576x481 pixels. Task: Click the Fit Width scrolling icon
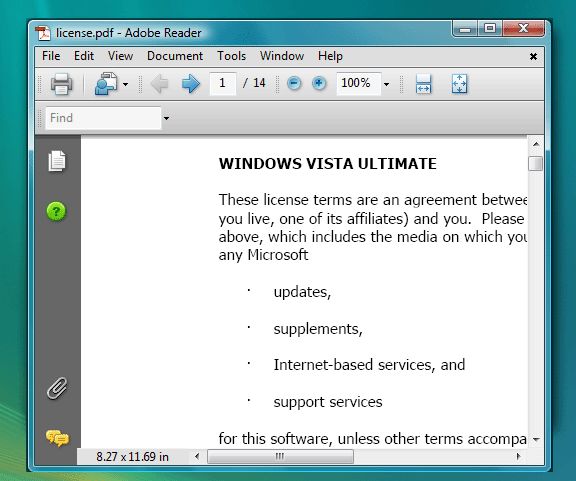tap(424, 84)
